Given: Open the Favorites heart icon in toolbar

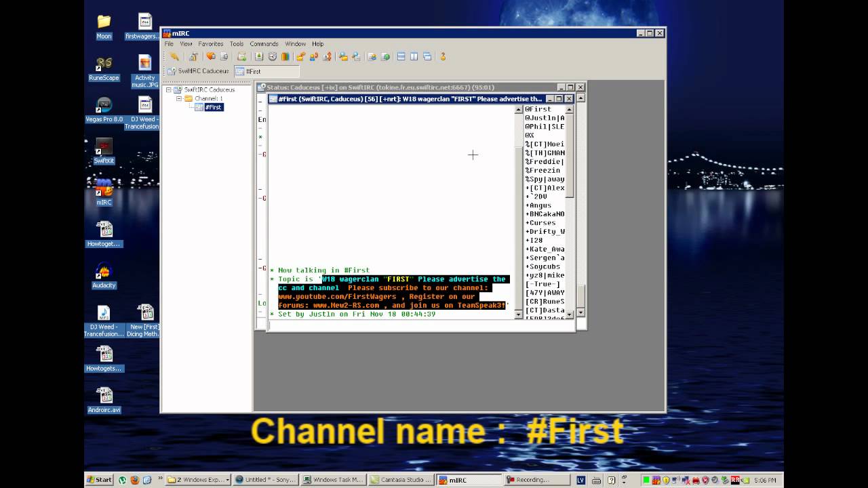Looking at the screenshot, I should click(x=211, y=57).
